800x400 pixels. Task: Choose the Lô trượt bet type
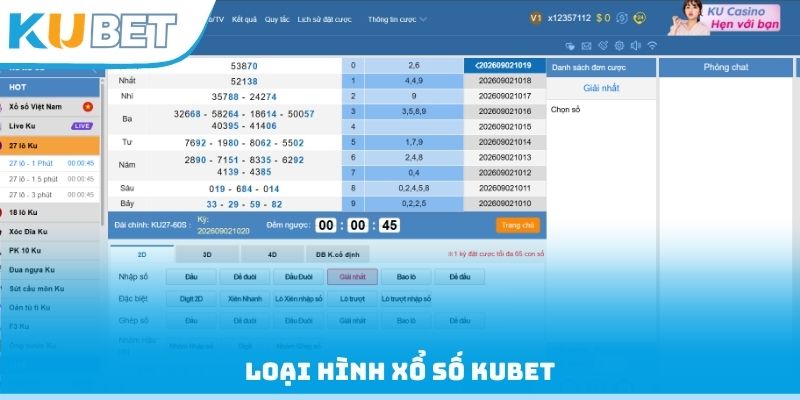[x=353, y=299]
